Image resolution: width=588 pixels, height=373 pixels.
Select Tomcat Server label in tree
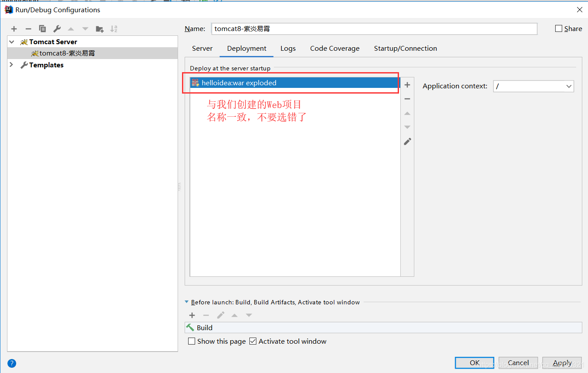[x=53, y=42]
